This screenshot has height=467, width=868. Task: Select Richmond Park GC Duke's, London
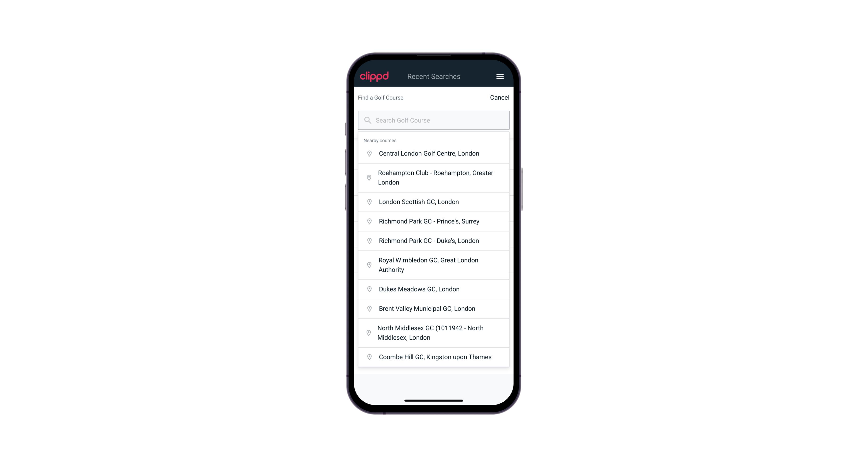[x=434, y=240]
